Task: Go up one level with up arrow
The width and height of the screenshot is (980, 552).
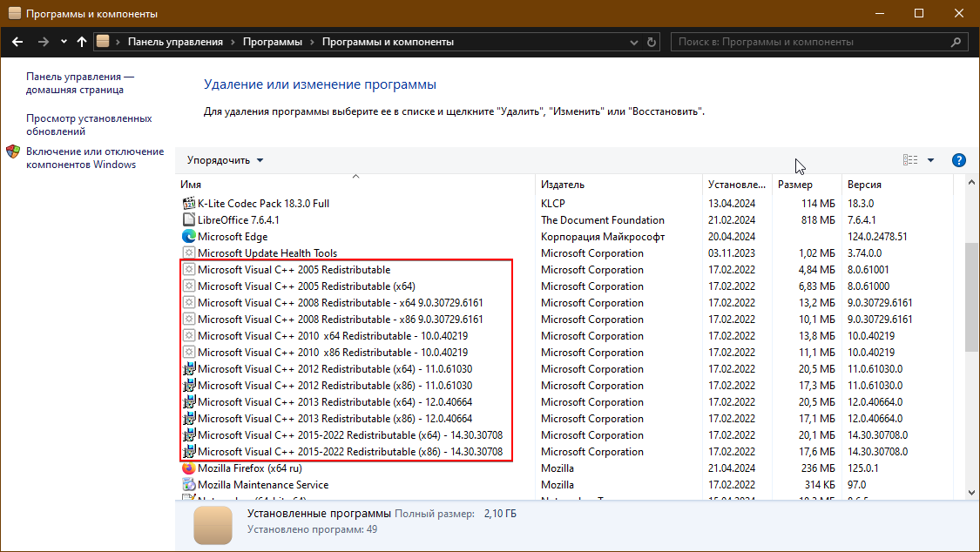Action: [x=82, y=42]
